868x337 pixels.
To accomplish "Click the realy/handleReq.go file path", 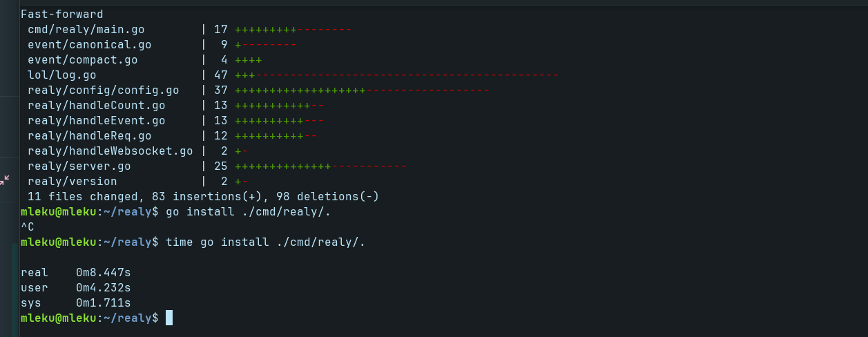I will click(90, 136).
